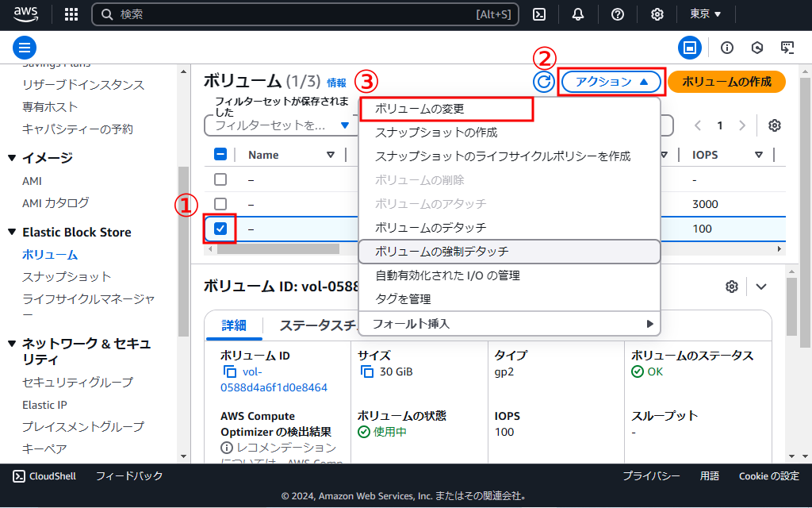812x508 pixels.
Task: Check the first volume row checkbox
Action: 220,179
